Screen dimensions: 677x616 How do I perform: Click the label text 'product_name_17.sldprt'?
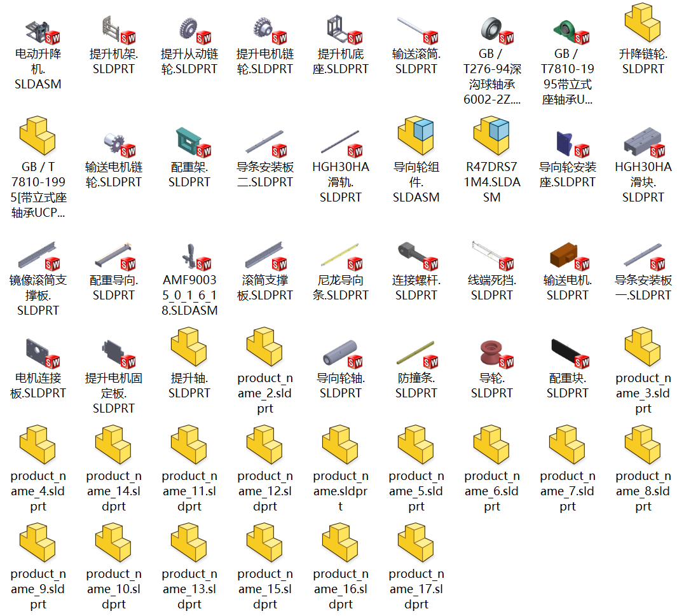point(416,589)
